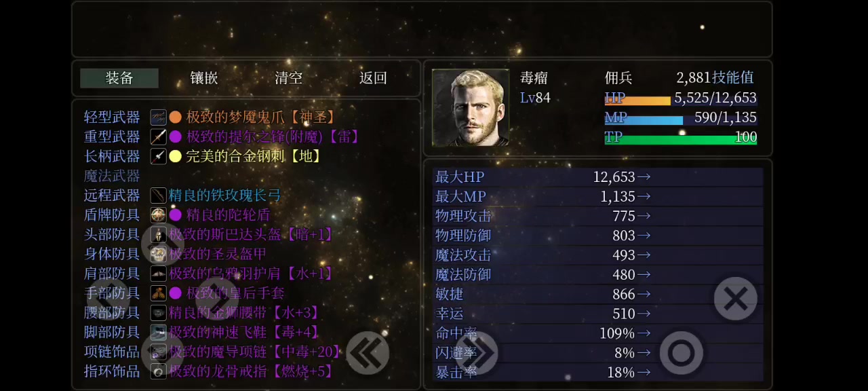
Task: Select the 装备 tab
Action: [x=119, y=78]
